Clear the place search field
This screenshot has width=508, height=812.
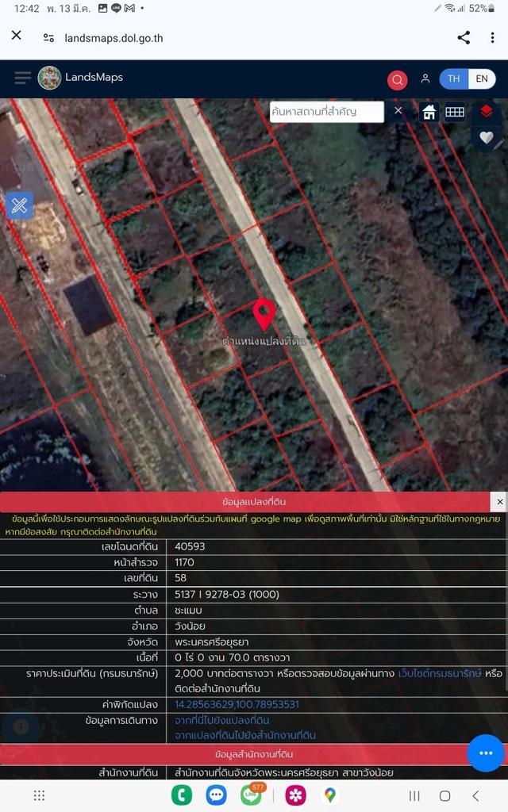click(x=398, y=111)
